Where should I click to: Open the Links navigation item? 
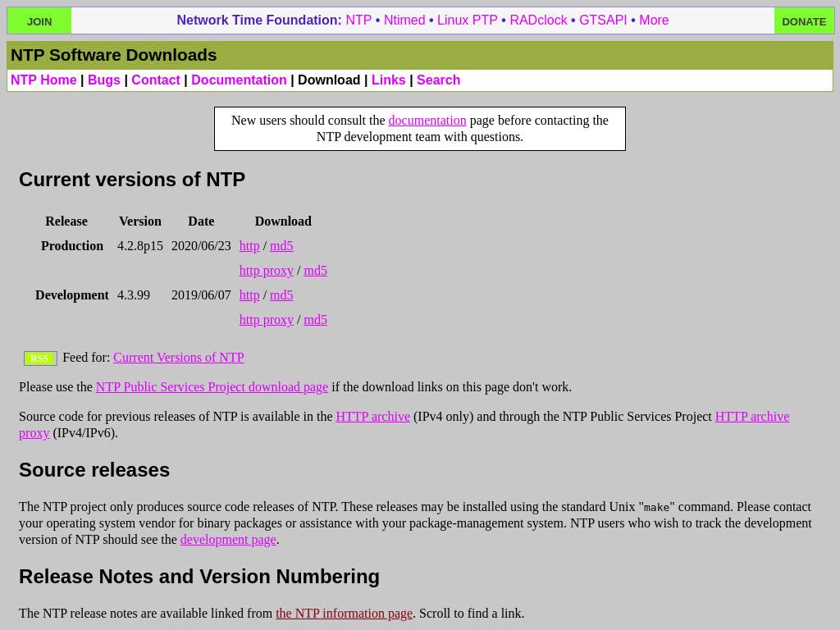click(x=388, y=80)
